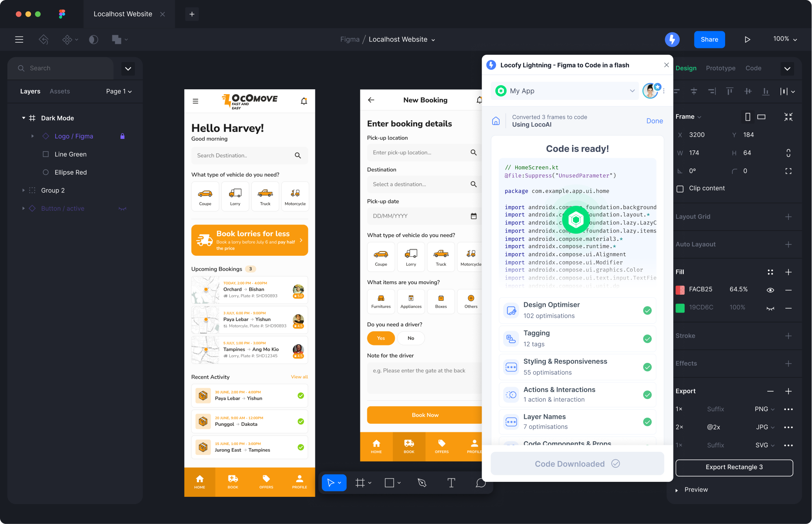
Task: Show the hidden Button / active layer
Action: pyautogui.click(x=122, y=209)
